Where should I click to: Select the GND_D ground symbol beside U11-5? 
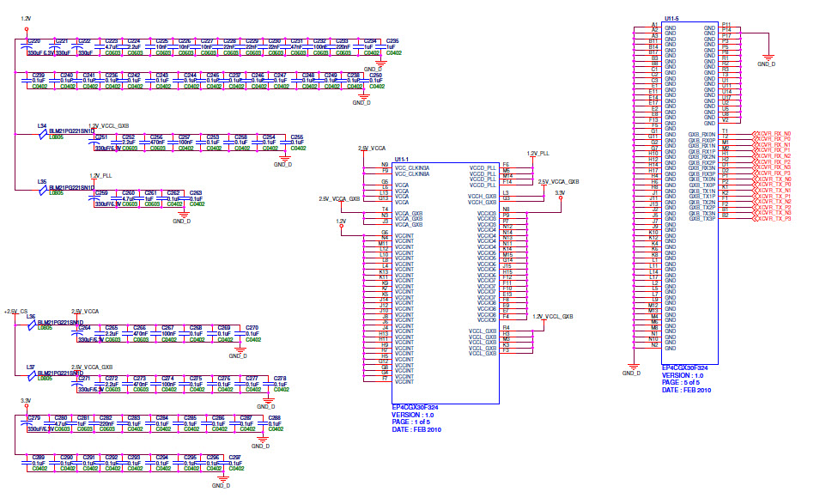pos(766,58)
